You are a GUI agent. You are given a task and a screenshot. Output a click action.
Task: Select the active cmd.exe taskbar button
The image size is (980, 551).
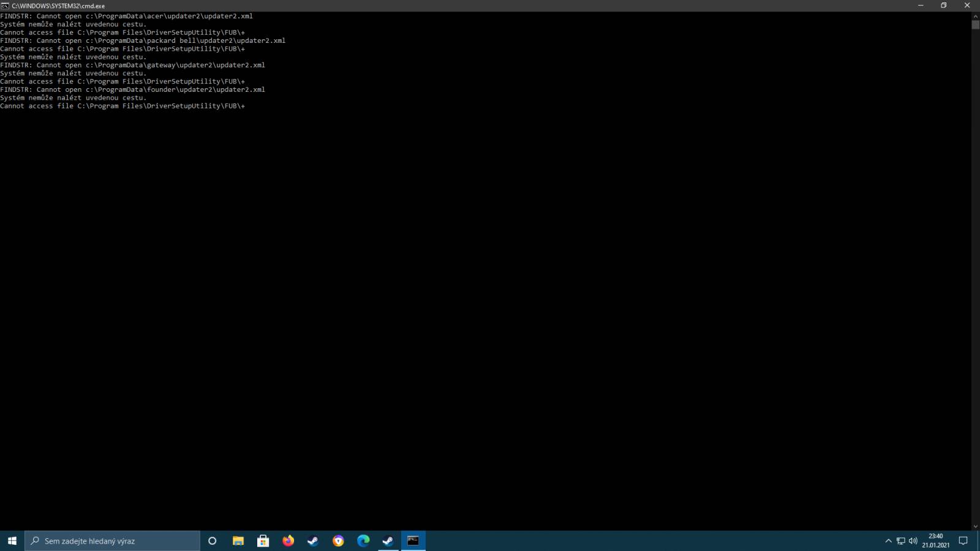[x=413, y=541]
